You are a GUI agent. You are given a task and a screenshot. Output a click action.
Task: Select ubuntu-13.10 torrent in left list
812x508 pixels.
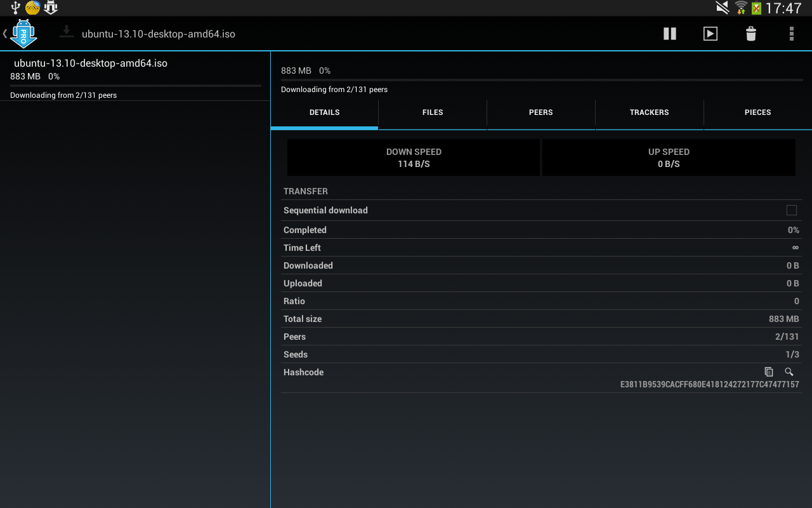pos(91,63)
